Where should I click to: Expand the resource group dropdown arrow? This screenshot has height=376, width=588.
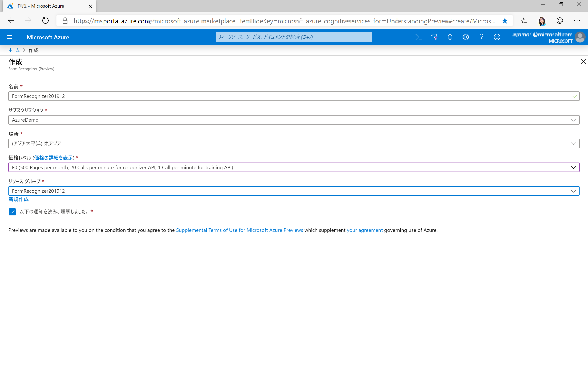coord(573,191)
